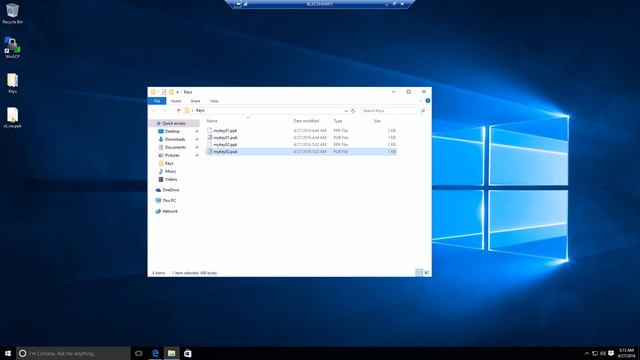Screen dimensions: 640x360
Task: Open the Windows Start menu
Action: click(x=8, y=353)
